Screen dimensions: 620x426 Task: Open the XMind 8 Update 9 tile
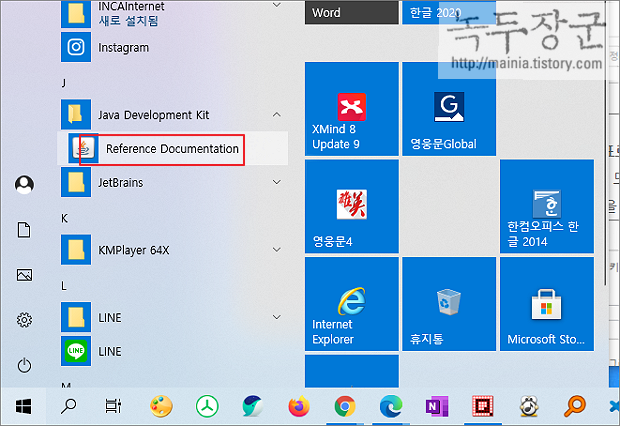coord(352,109)
